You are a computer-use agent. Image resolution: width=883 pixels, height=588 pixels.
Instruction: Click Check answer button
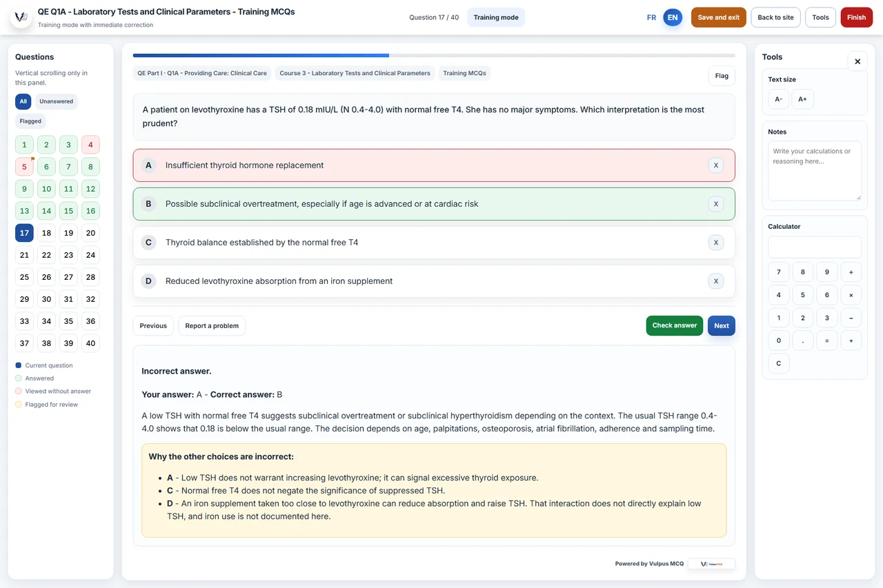click(x=675, y=325)
